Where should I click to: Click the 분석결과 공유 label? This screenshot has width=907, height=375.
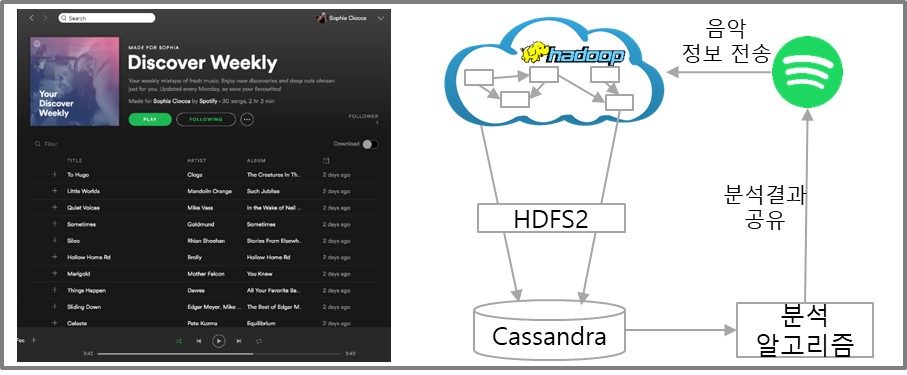765,208
